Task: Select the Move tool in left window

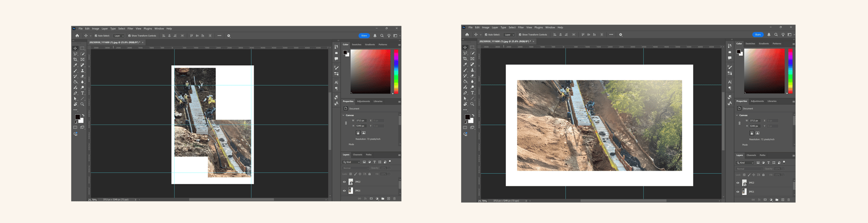Action: coord(75,48)
